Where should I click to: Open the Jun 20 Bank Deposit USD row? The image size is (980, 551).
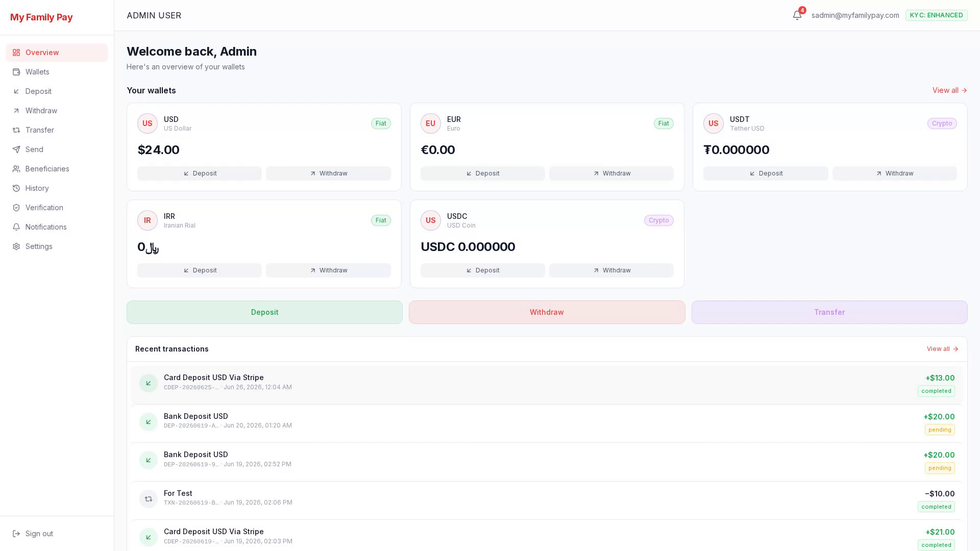(547, 423)
